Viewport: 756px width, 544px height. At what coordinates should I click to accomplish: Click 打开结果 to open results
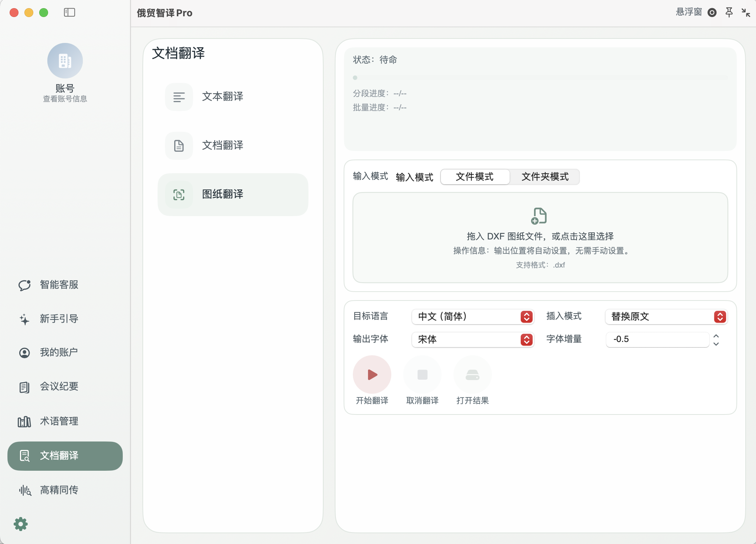(x=472, y=375)
